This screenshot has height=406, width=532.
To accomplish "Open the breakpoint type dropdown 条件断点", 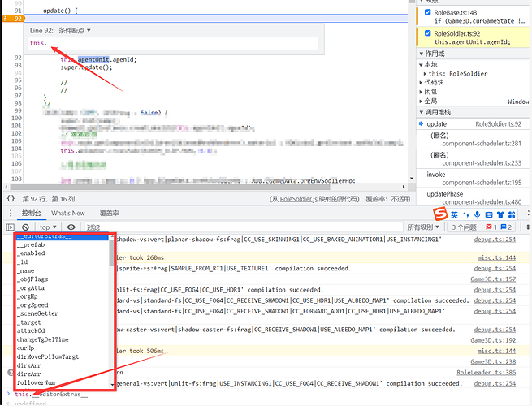I will tap(75, 31).
